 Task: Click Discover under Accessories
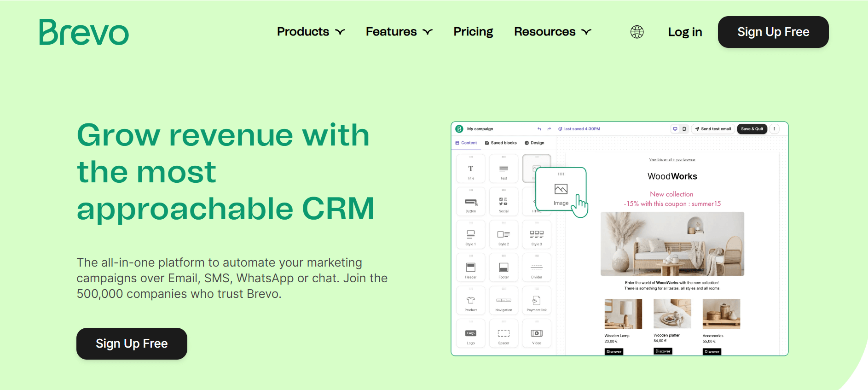pos(712,352)
